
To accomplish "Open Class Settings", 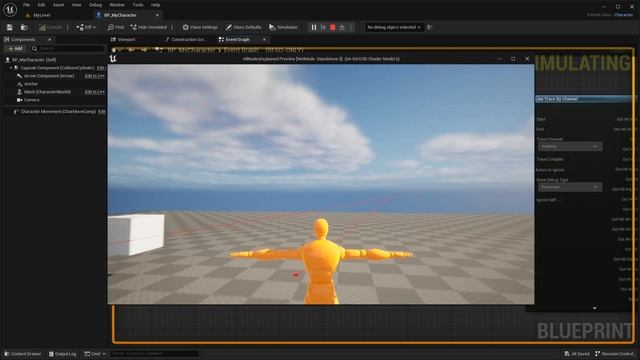I will point(200,27).
